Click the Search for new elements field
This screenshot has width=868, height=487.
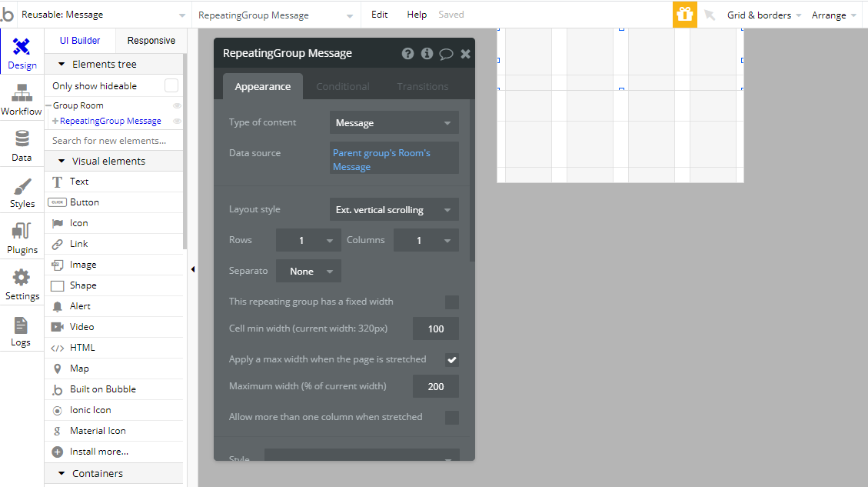click(114, 141)
